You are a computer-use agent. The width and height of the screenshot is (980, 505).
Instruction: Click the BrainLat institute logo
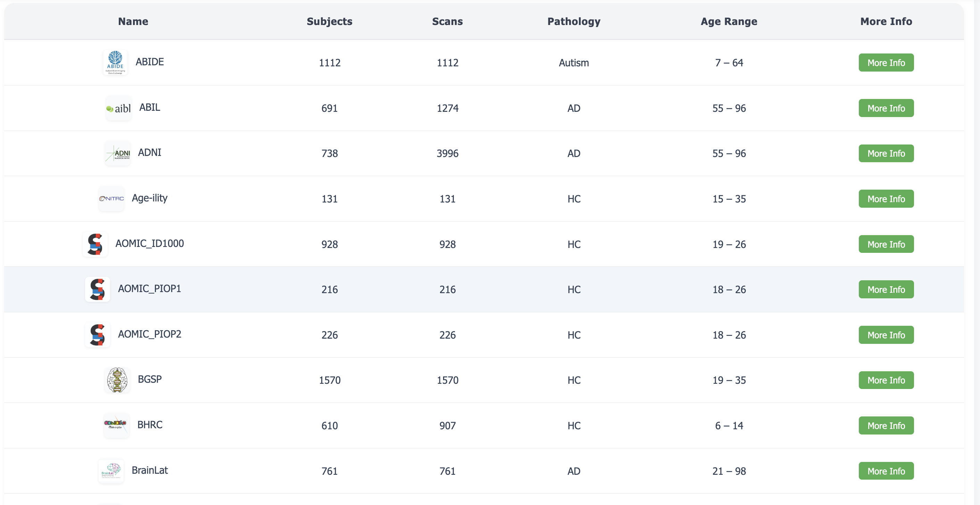click(x=111, y=471)
